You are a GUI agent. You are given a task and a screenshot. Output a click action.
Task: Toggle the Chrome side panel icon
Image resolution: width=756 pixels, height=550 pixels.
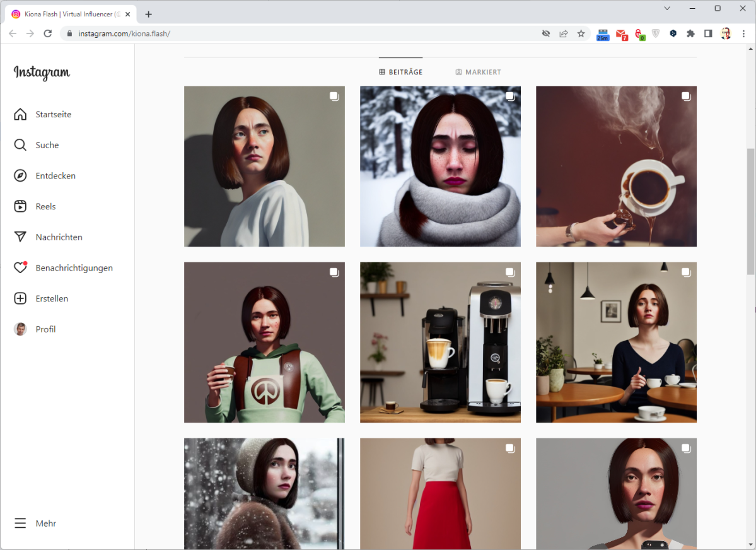(x=708, y=33)
